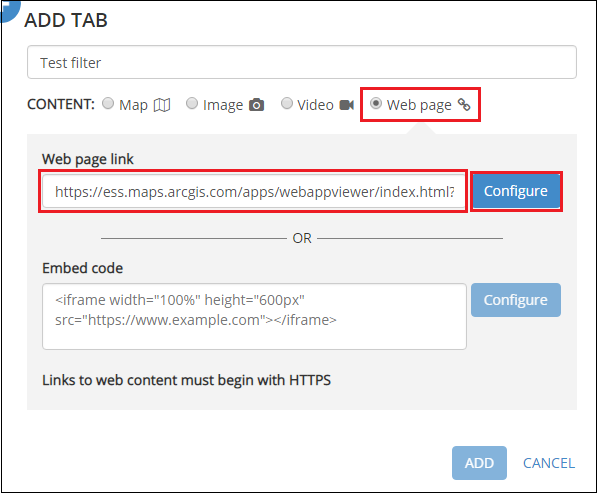Select the Map content radio button
Screen dimensions: 598x493
point(108,103)
